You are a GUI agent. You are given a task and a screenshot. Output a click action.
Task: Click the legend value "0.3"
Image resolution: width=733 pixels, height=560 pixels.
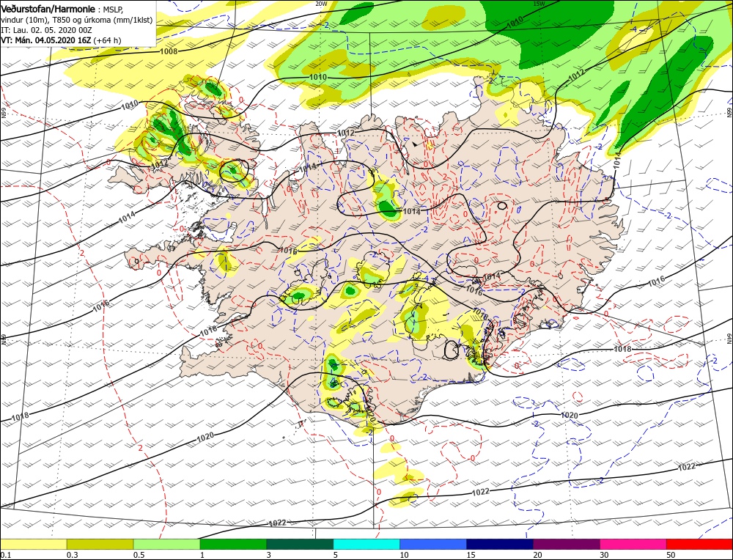(72, 555)
